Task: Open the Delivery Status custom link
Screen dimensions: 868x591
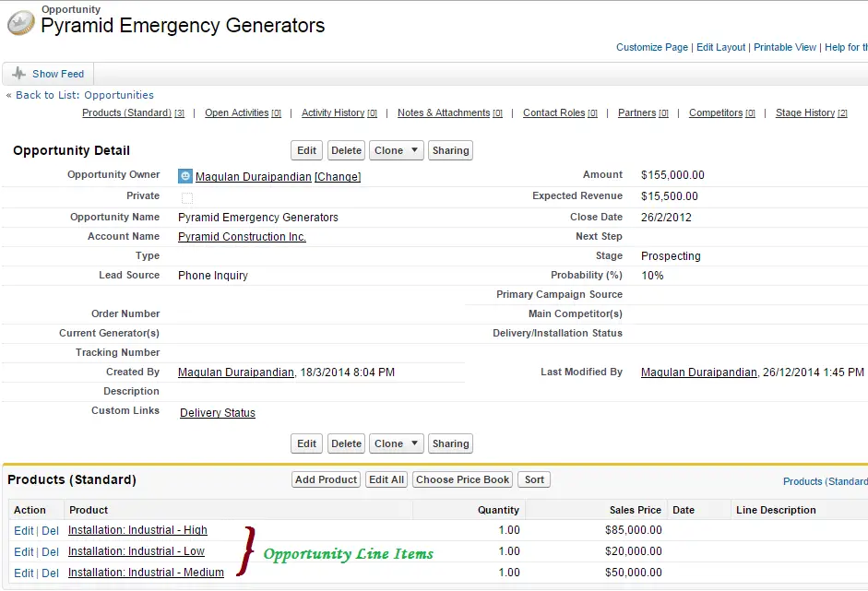Action: pyautogui.click(x=218, y=413)
